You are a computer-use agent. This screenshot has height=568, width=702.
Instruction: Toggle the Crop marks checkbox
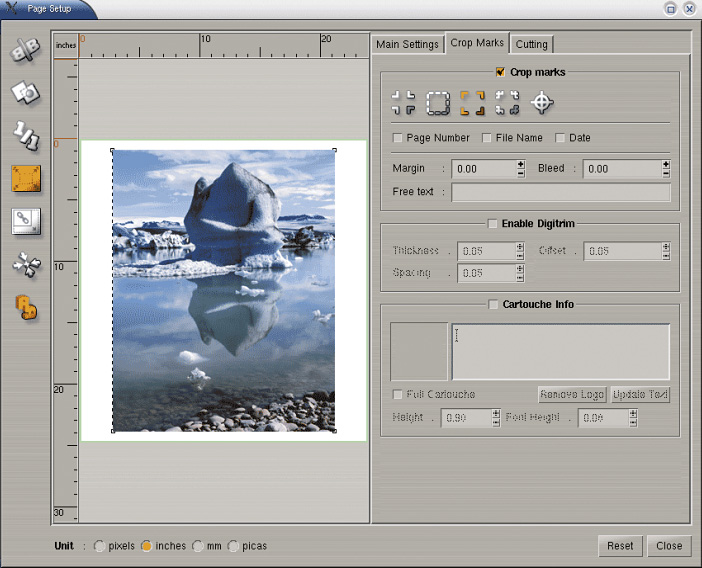pyautogui.click(x=500, y=72)
